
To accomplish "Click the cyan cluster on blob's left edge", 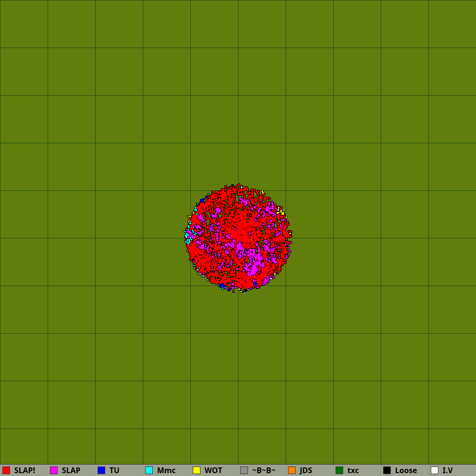I will click(x=188, y=236).
